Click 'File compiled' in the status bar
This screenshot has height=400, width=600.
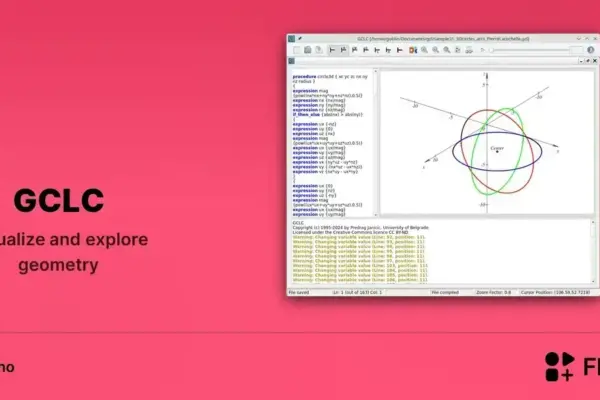click(445, 292)
